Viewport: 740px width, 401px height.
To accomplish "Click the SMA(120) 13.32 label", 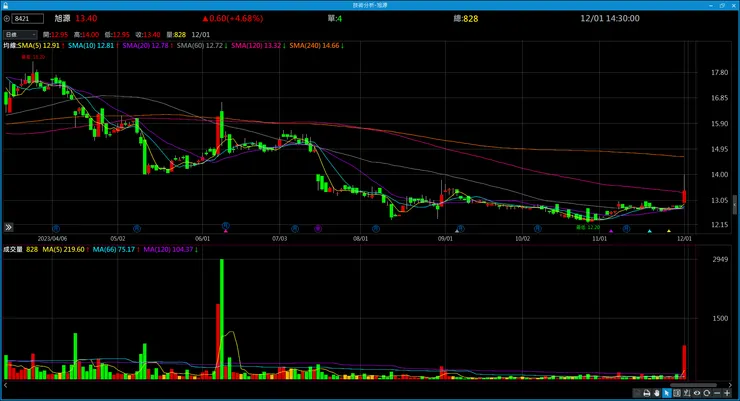I will coord(258,46).
